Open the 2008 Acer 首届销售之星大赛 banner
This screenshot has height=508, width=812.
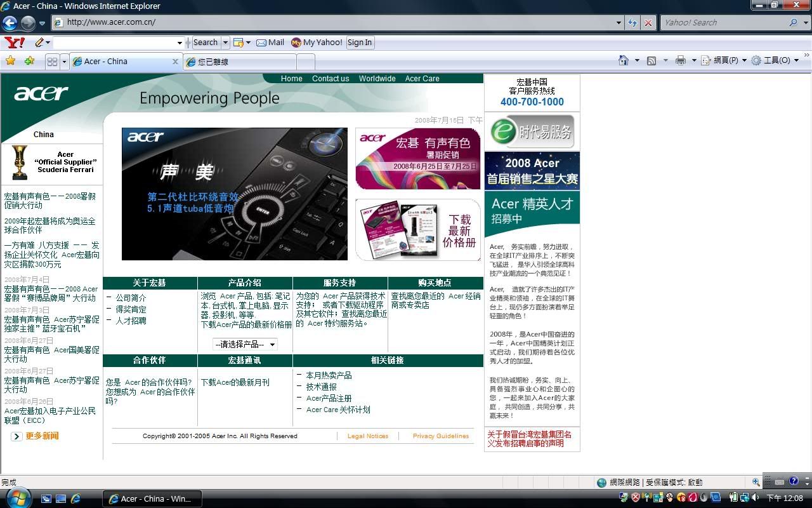coord(532,170)
